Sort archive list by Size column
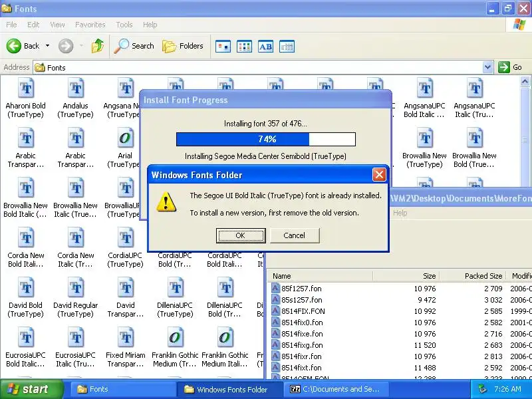532x399 pixels. tap(406, 276)
